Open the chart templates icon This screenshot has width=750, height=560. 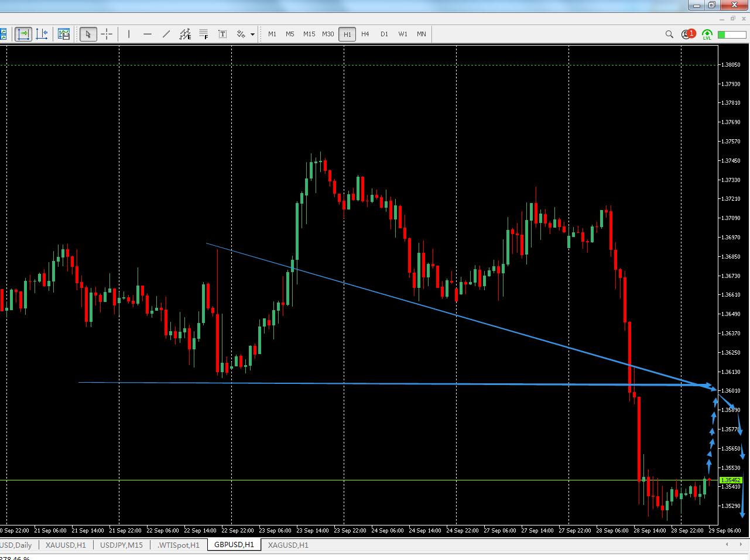64,34
